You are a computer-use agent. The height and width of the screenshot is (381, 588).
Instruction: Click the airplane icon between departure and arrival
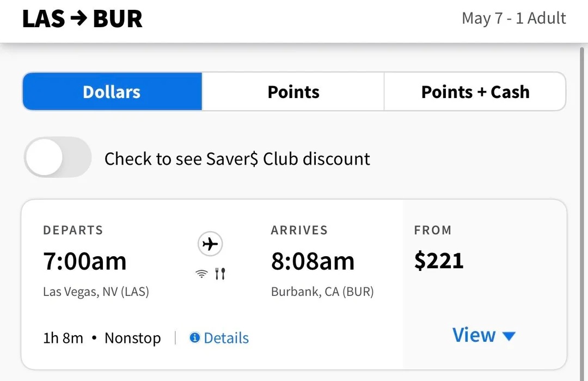(x=210, y=245)
